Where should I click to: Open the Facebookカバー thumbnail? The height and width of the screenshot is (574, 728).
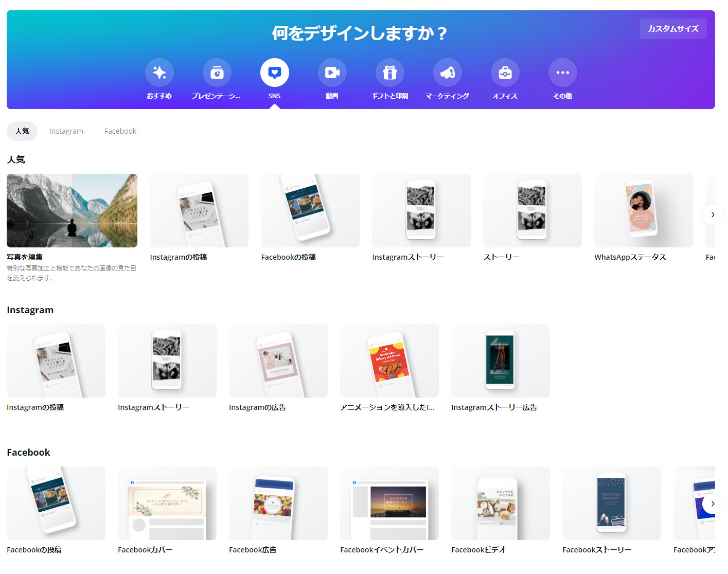pyautogui.click(x=167, y=503)
